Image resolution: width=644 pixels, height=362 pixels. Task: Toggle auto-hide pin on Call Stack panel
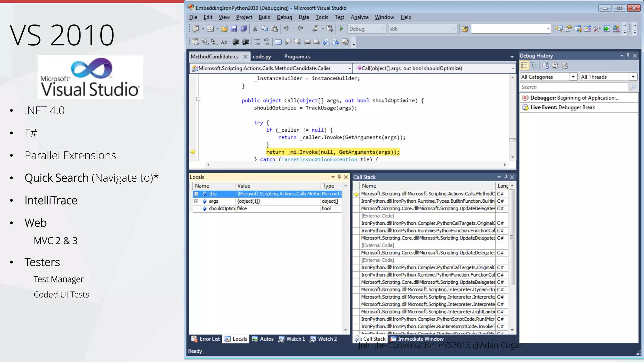[506, 177]
